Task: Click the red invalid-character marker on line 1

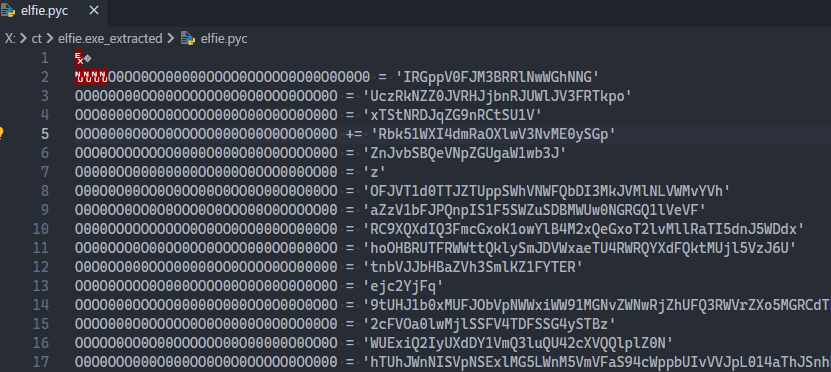Action: click(79, 58)
